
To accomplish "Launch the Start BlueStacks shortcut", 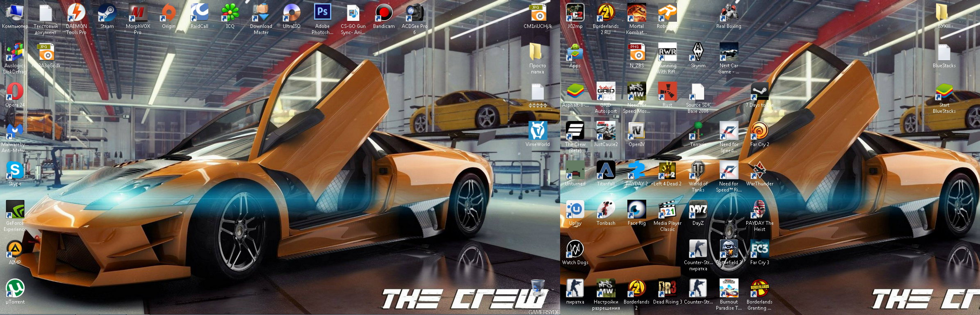I will coord(944,92).
